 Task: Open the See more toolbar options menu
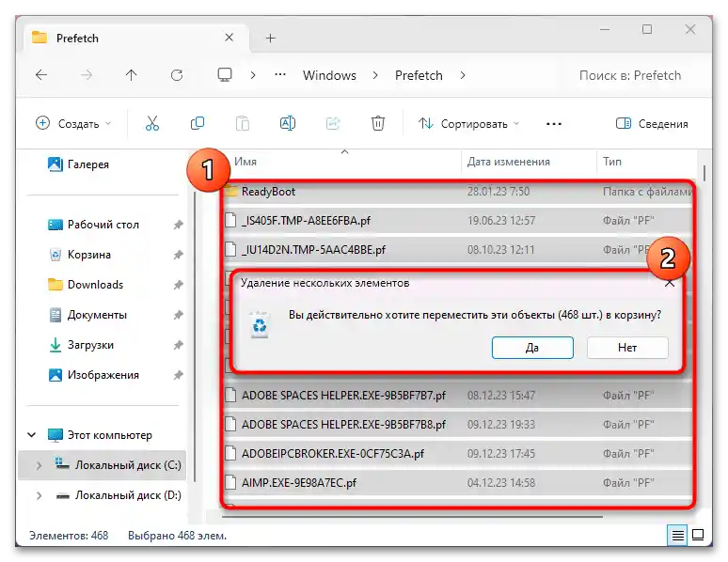(553, 124)
